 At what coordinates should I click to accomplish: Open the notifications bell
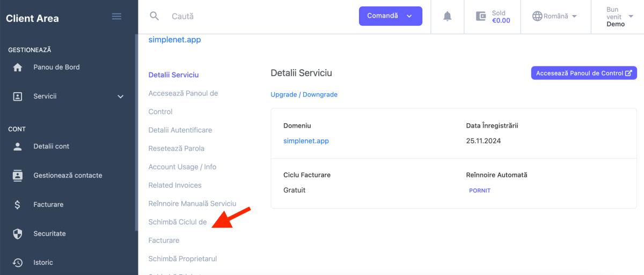click(x=447, y=16)
